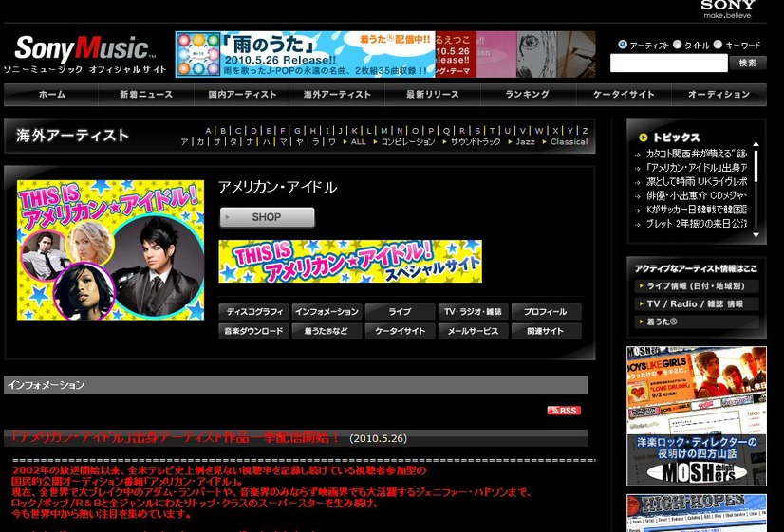
Task: Open the 着うた® sidebar link
Action: [x=697, y=321]
